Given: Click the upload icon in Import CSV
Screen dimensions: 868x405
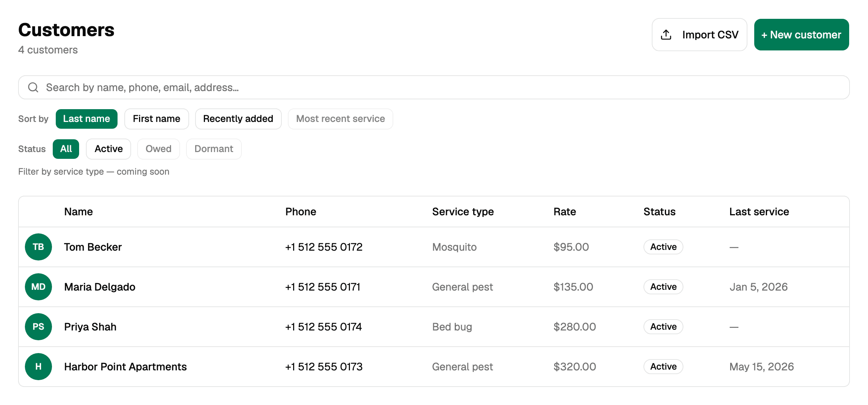Looking at the screenshot, I should (666, 35).
